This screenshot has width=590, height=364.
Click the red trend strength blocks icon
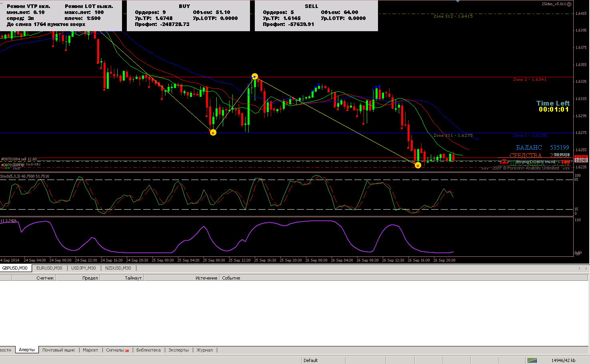point(504,162)
